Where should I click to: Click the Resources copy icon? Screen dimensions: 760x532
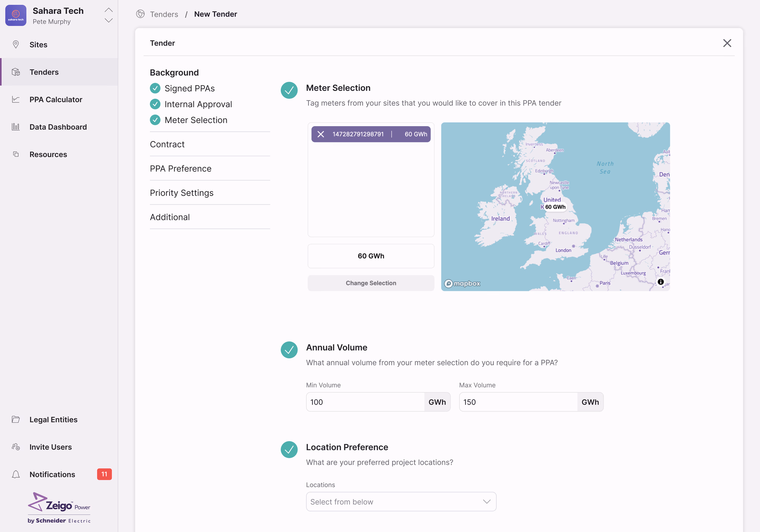(16, 154)
